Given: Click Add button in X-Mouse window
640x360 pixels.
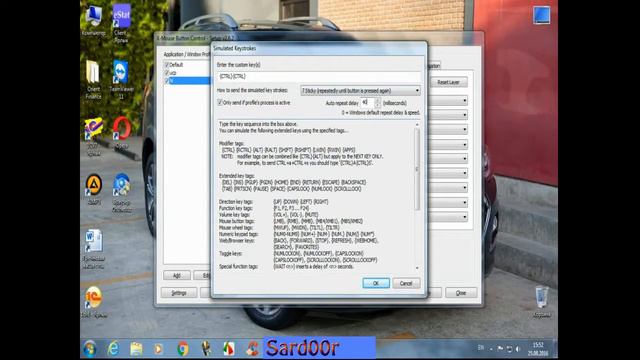Looking at the screenshot, I should [177, 276].
